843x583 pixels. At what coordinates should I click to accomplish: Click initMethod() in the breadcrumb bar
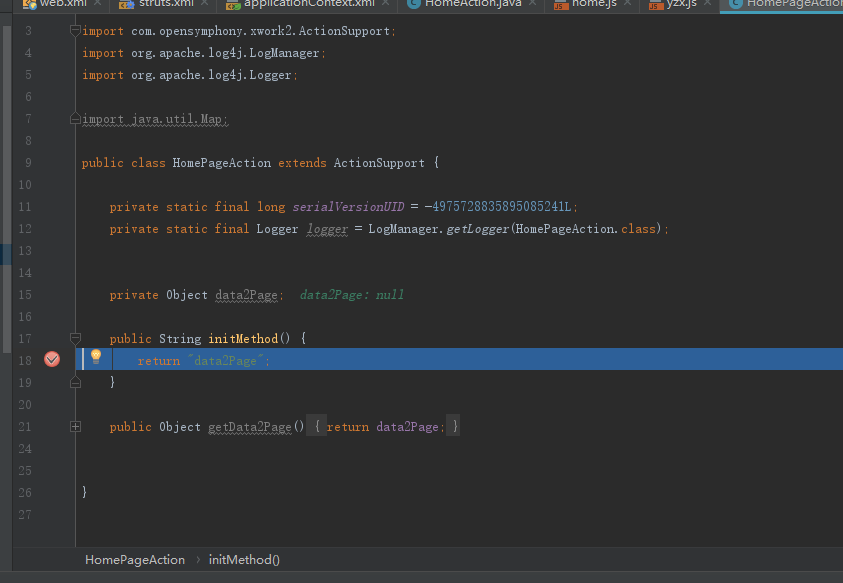point(243,560)
